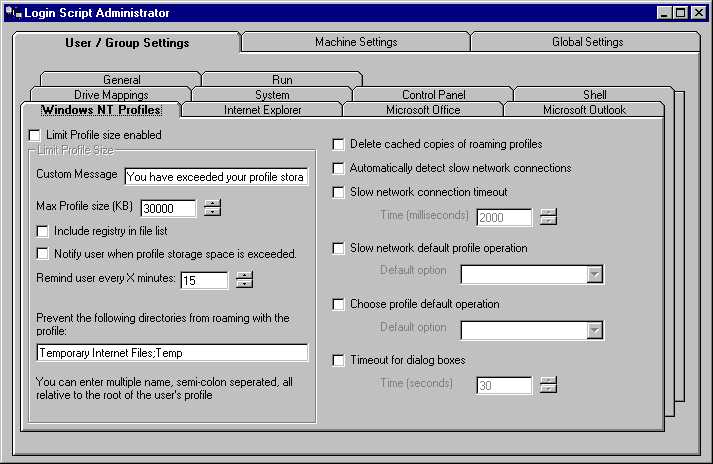Expand Slow network default profile operation dropdown

pyautogui.click(x=595, y=274)
